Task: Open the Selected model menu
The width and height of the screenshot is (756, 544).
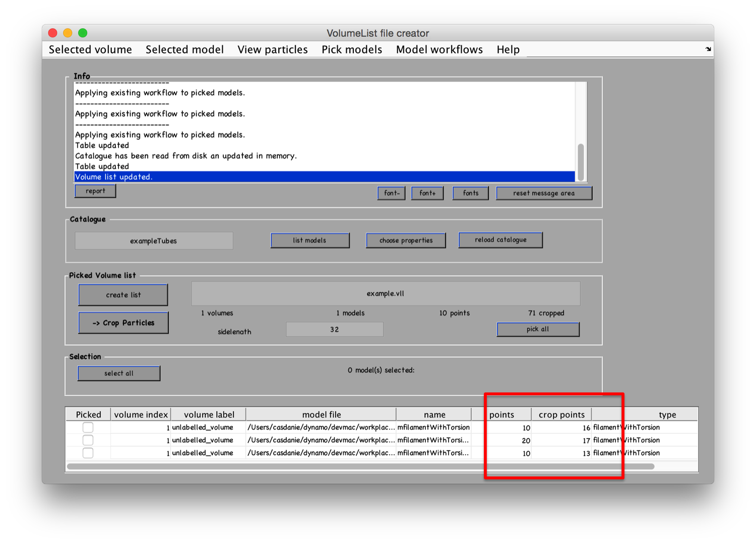Action: 184,49
